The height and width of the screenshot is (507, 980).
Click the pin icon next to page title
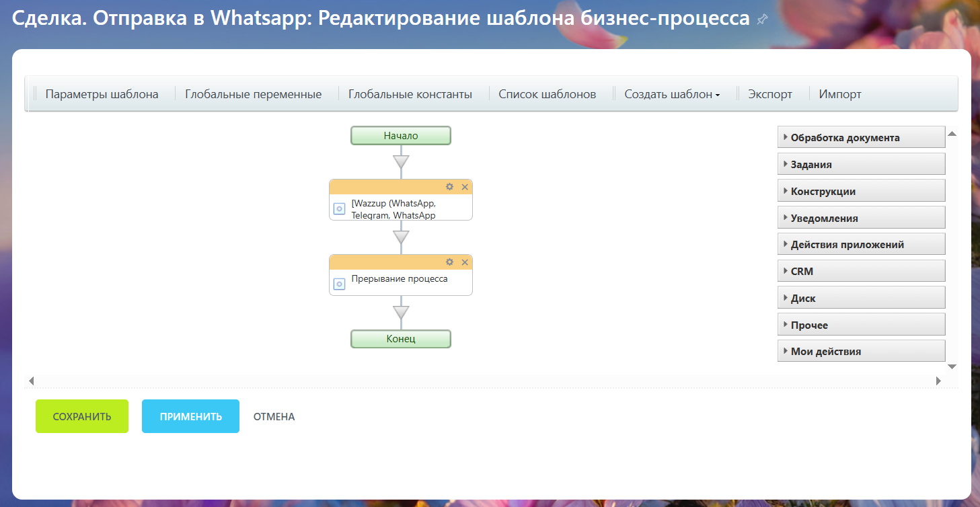click(761, 20)
